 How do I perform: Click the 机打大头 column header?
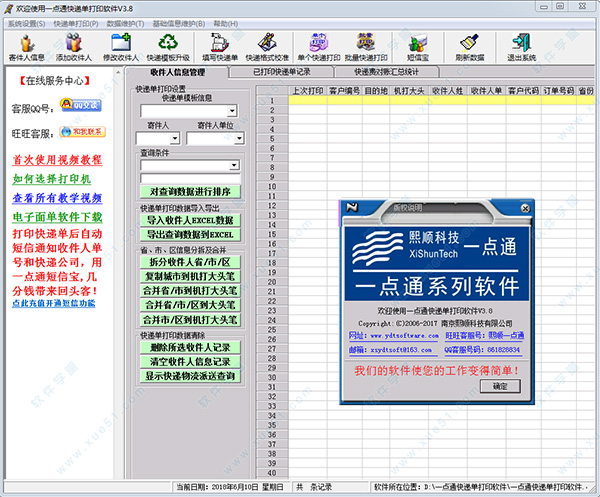click(x=409, y=91)
